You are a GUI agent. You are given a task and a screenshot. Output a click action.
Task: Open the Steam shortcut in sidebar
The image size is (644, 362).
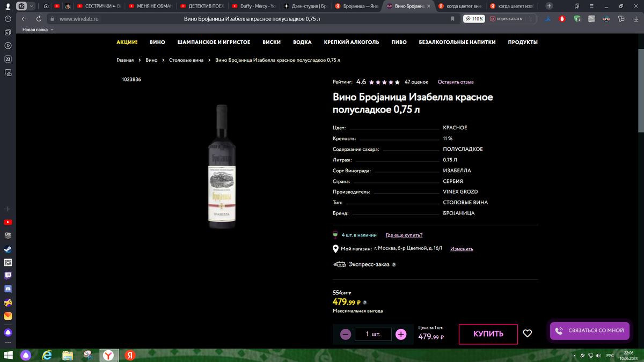click(8, 249)
